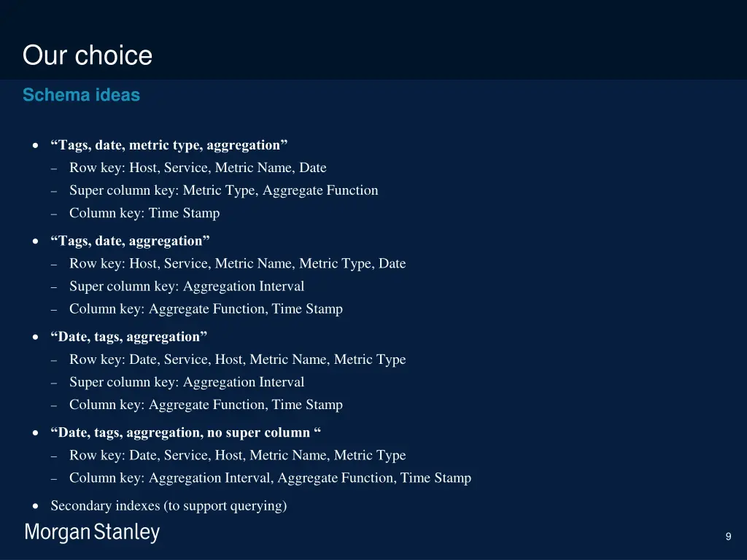This screenshot has height=560, width=747.
Task: Click the slide page number 9
Action: coord(728,537)
